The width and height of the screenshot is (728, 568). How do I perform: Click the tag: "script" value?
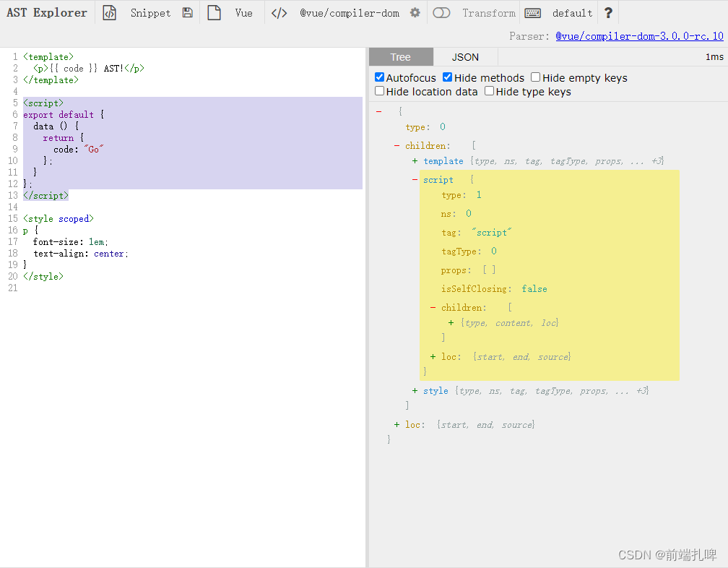492,232
